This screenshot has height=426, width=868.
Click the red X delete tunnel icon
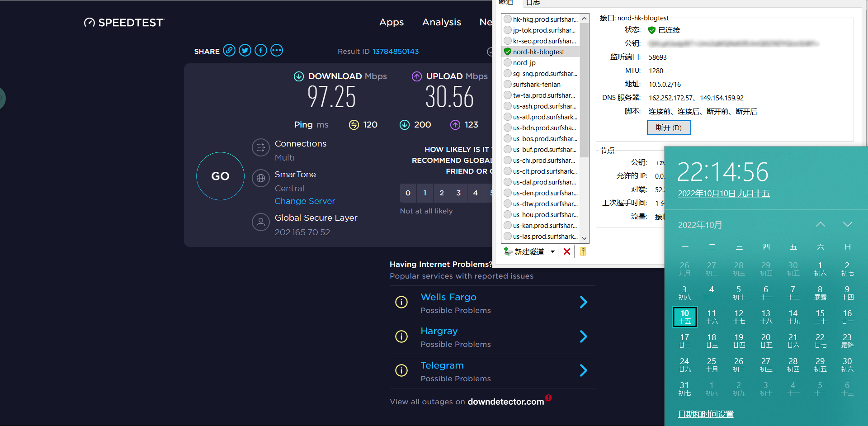[567, 251]
